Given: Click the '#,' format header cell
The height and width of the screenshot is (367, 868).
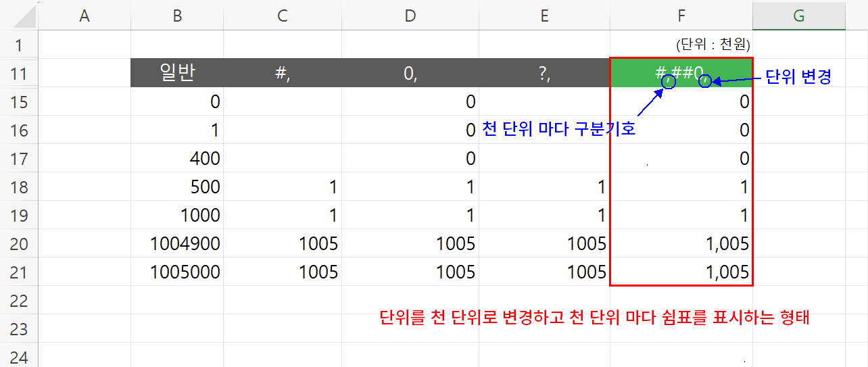Looking at the screenshot, I should coord(283,73).
